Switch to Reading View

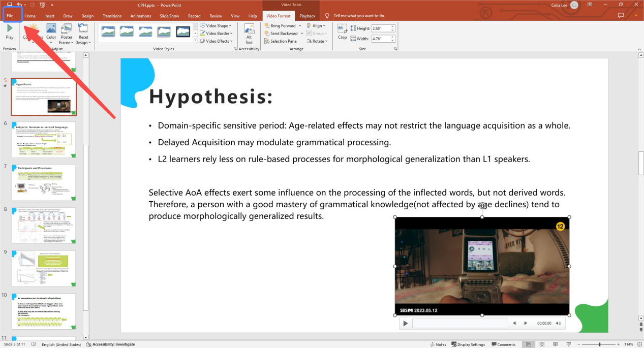[554, 344]
